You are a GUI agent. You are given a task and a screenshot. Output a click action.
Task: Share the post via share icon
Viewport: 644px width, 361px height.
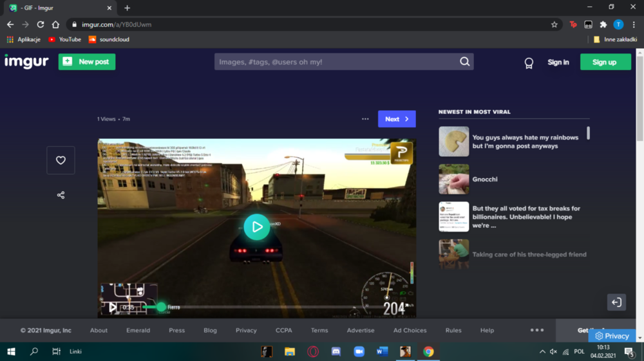(x=61, y=195)
